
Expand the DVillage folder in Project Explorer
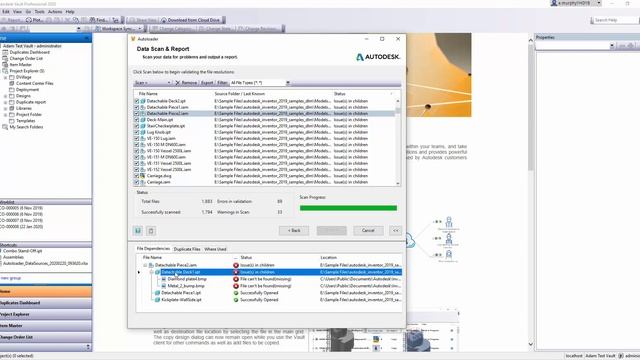click(x=5, y=77)
